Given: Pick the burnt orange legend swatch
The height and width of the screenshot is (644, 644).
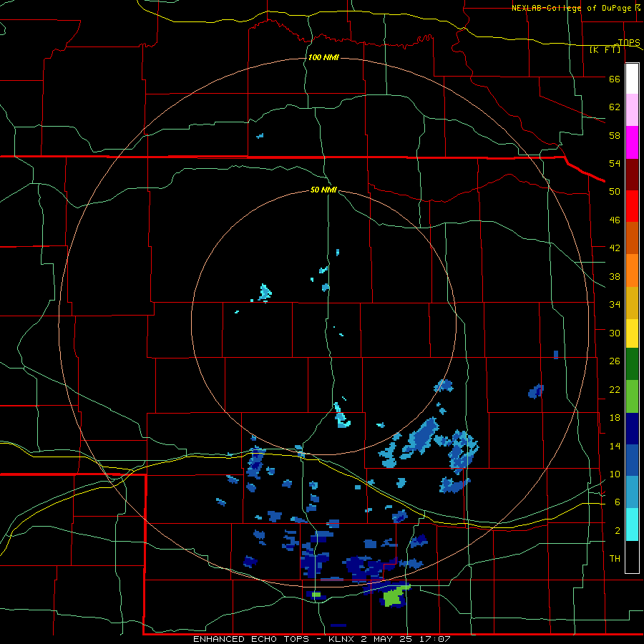Looking at the screenshot, I should 632,238.
